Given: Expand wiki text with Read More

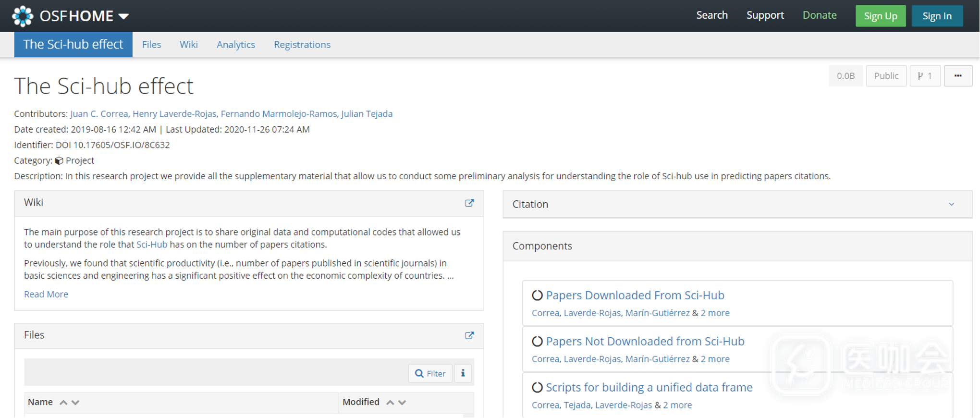Looking at the screenshot, I should [x=46, y=294].
